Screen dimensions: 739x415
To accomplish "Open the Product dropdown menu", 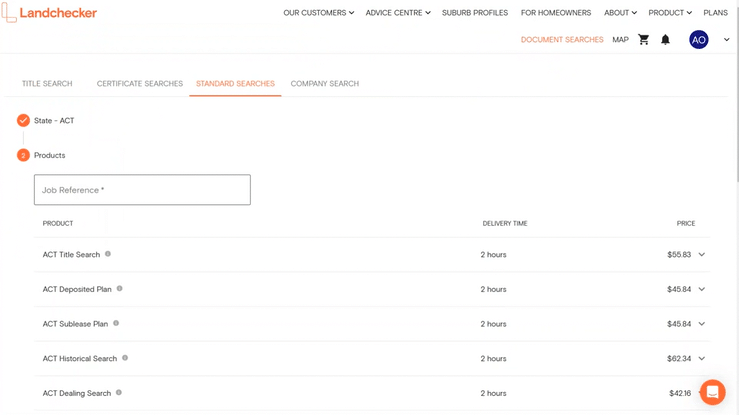I will point(670,13).
